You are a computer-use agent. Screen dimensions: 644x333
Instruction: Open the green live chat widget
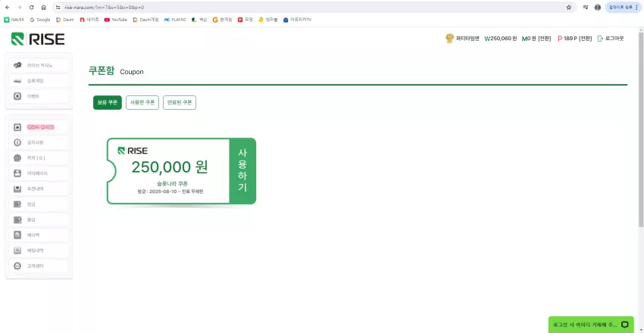tap(591, 325)
